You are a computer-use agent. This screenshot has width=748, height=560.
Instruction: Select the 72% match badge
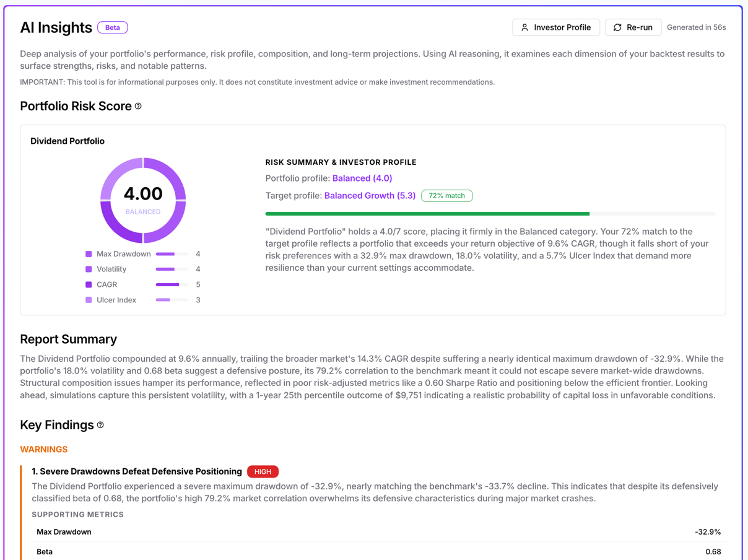[446, 195]
